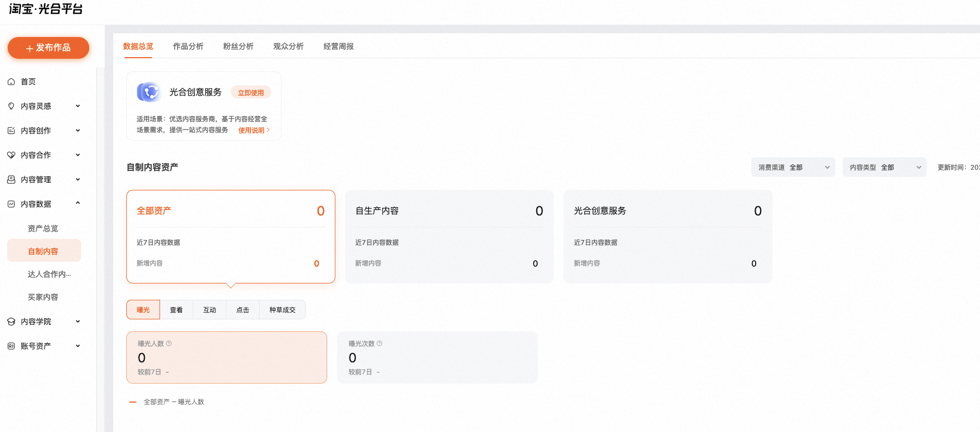Select the 点击 metric tab

click(x=243, y=310)
